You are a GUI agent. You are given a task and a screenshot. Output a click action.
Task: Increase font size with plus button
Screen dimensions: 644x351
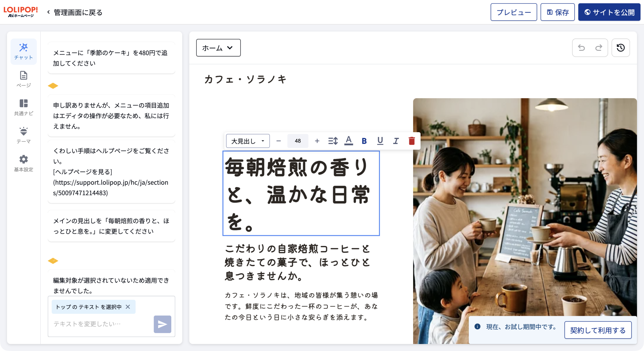[317, 141]
